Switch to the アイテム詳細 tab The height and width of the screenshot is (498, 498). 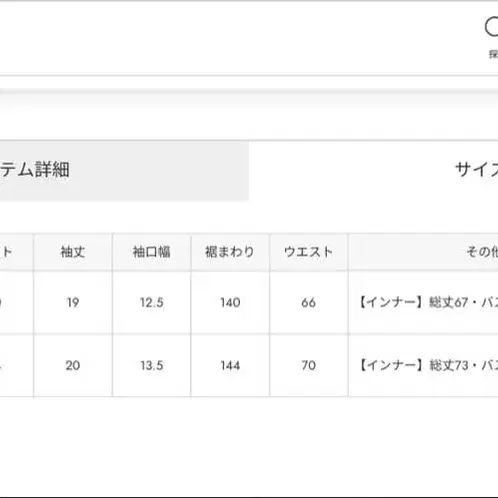point(124,171)
